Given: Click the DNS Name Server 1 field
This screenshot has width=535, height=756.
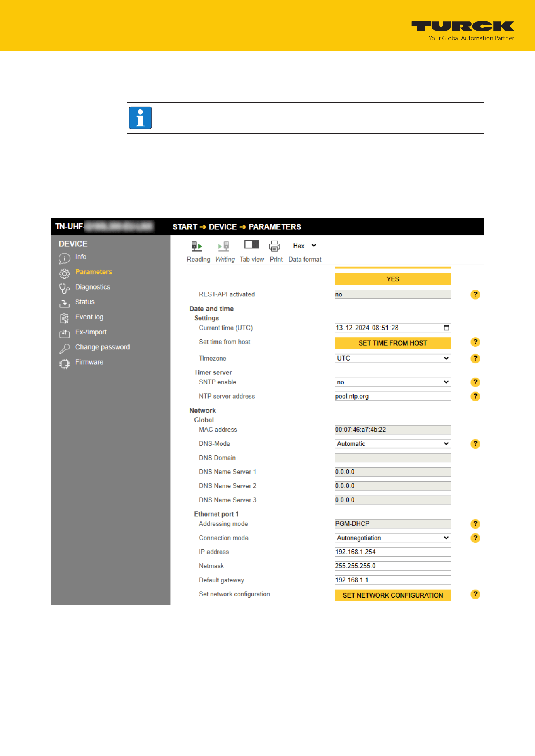Looking at the screenshot, I should click(x=393, y=472).
